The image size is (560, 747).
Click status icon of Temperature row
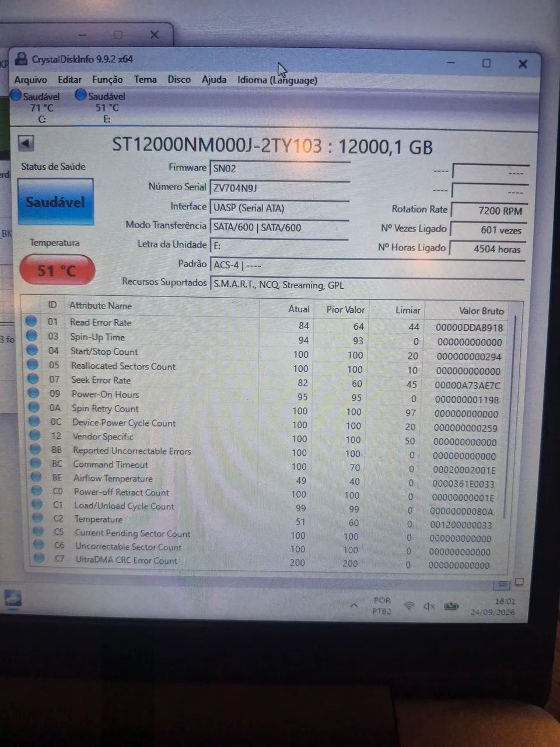38,518
